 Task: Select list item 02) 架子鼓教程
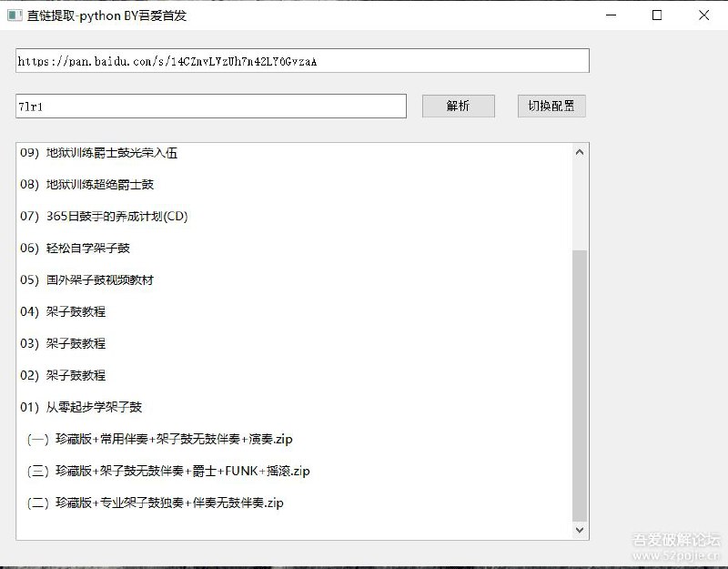point(71,375)
